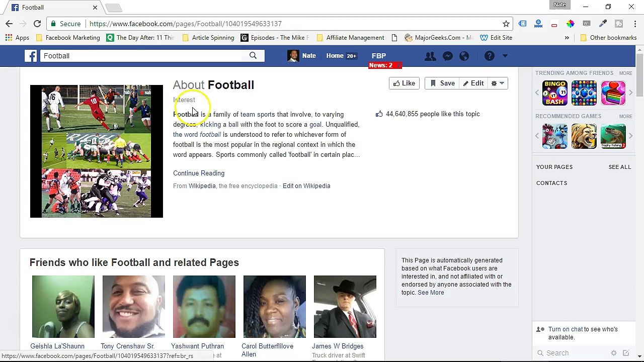Show hidden bookmarks with the chevron

point(567,38)
